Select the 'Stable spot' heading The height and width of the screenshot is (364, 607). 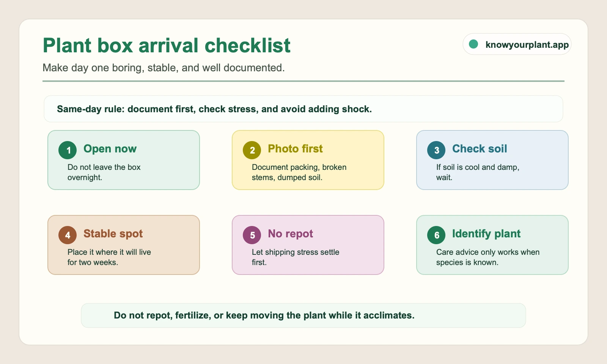click(x=113, y=234)
